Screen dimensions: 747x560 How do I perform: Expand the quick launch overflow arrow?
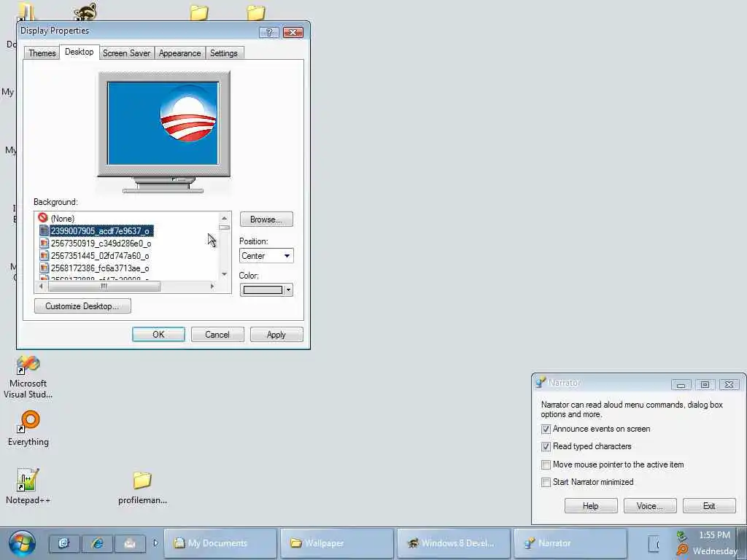coord(155,542)
